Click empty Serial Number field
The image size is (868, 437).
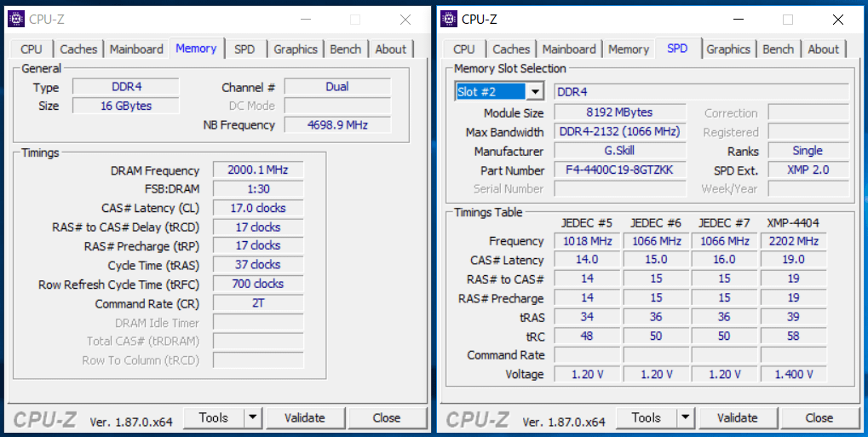pyautogui.click(x=620, y=189)
